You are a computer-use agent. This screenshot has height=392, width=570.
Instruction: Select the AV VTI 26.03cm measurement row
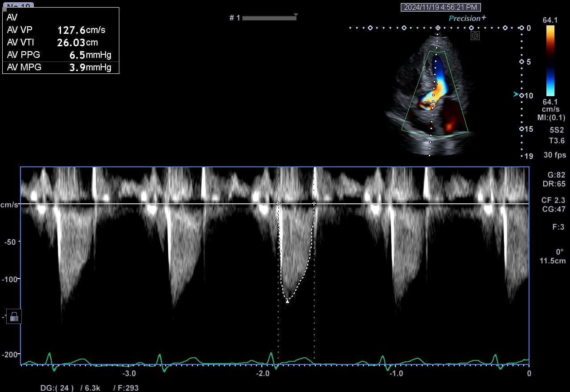61,43
